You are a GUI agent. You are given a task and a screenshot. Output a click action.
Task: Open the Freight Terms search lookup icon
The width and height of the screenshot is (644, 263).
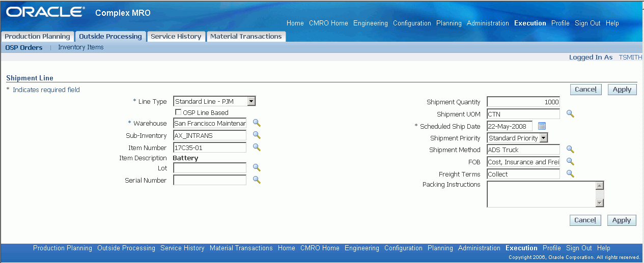tap(571, 173)
